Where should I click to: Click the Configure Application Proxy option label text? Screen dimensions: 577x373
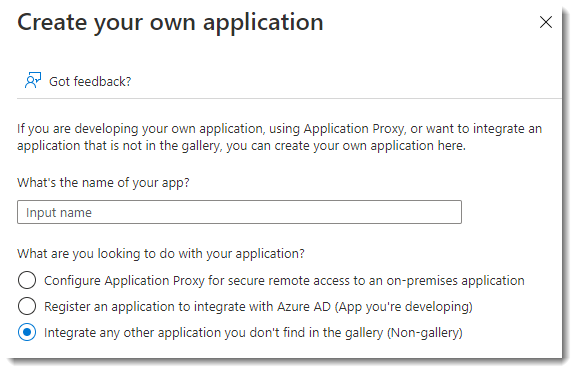pyautogui.click(x=284, y=281)
